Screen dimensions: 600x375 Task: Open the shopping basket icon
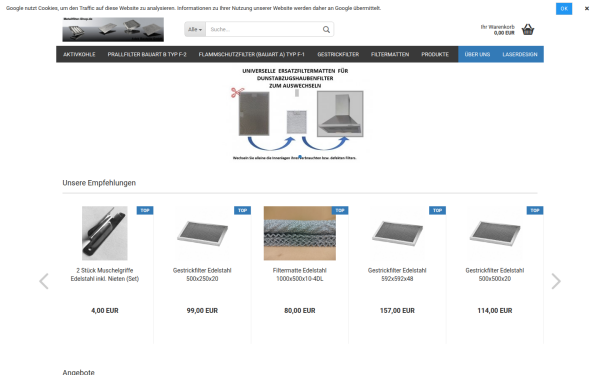pos(528,29)
